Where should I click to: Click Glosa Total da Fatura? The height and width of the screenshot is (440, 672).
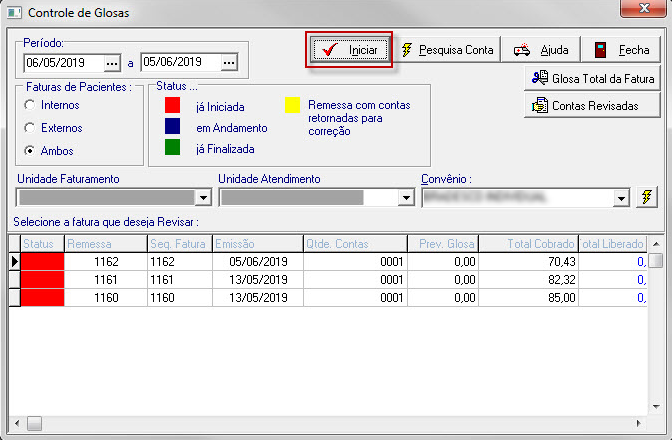[592, 78]
